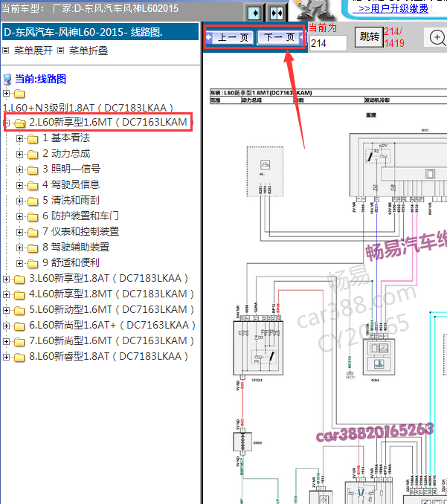Image resolution: width=447 pixels, height=504 pixels.
Task: Click folder icon of 6 防护装置和车门
Action: (x=33, y=217)
